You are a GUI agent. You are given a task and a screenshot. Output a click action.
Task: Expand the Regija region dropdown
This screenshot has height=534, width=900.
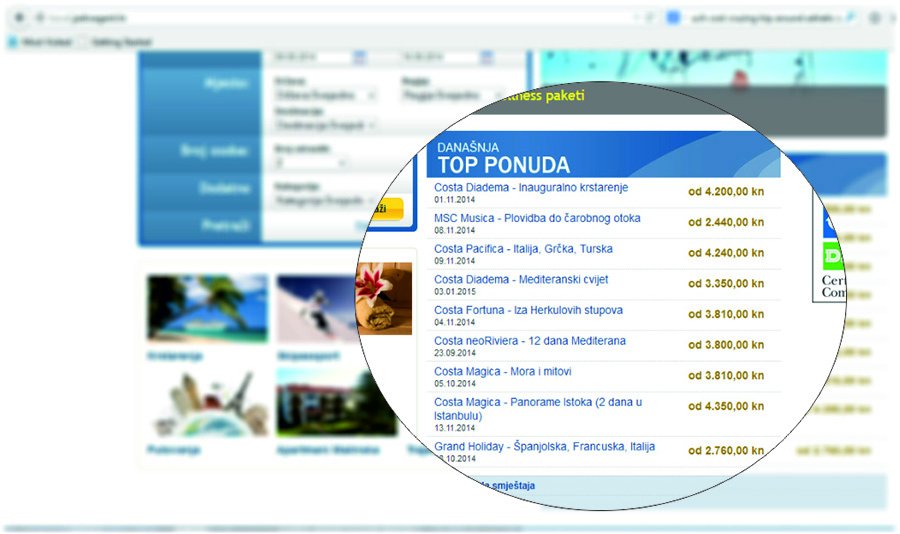pyautogui.click(x=445, y=96)
